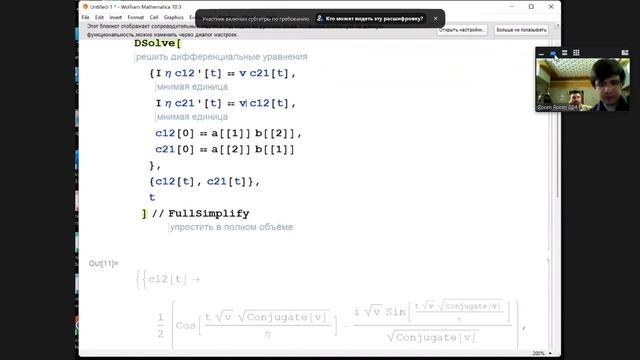Click the lone 't' variable line
The width and height of the screenshot is (640, 360).
coord(152,198)
